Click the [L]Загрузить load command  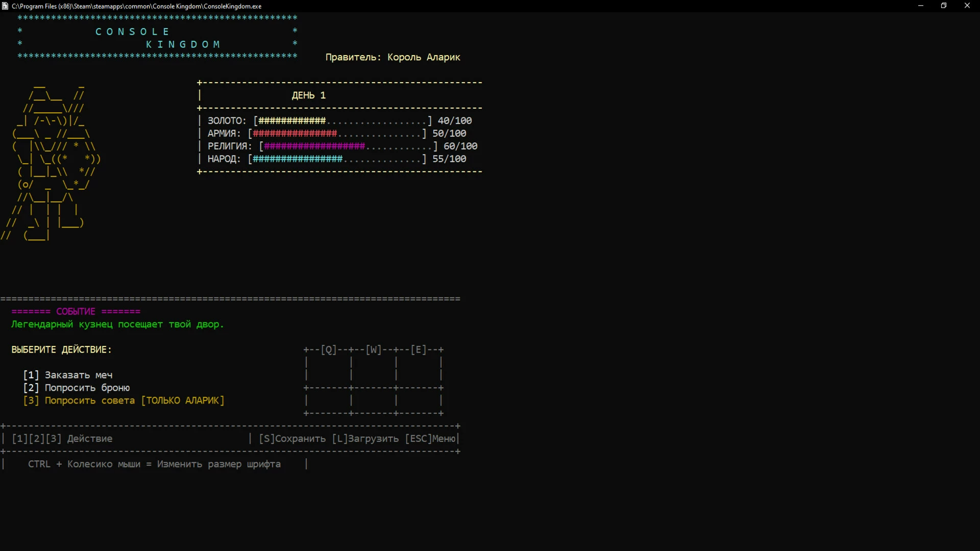click(x=365, y=439)
